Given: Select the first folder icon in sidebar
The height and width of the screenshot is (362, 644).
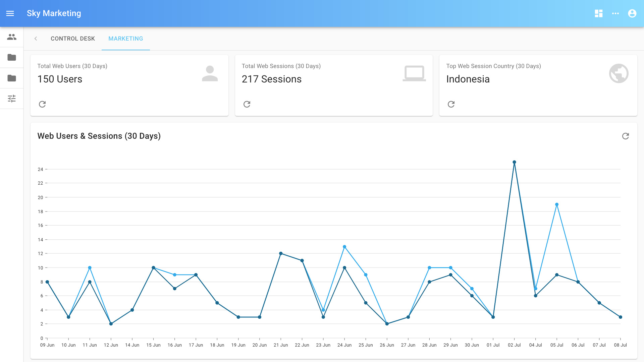Looking at the screenshot, I should pos(12,58).
